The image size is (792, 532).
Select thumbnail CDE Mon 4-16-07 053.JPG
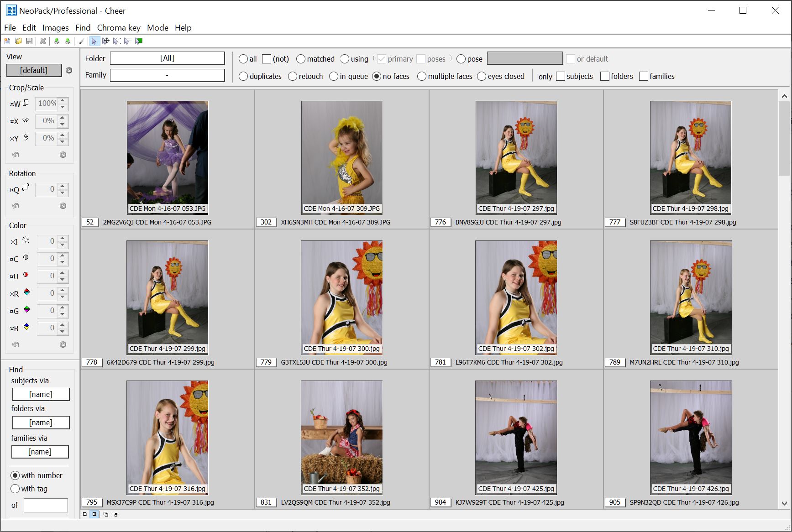168,157
